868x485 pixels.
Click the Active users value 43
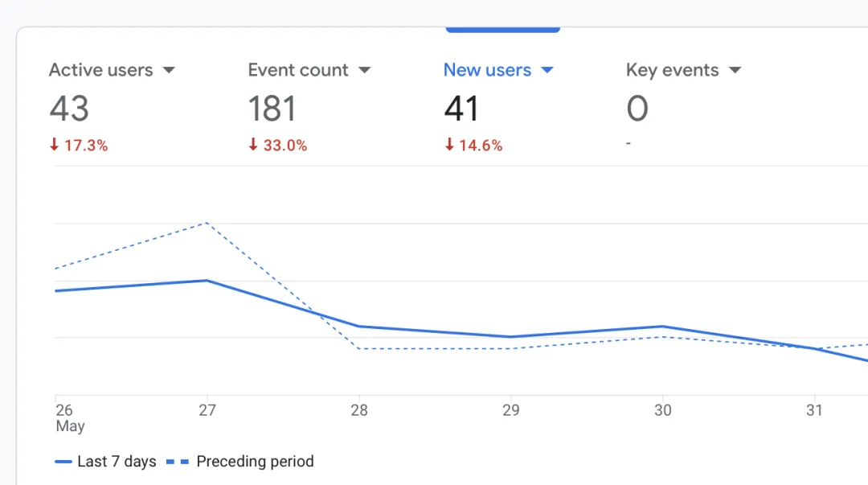click(x=69, y=108)
